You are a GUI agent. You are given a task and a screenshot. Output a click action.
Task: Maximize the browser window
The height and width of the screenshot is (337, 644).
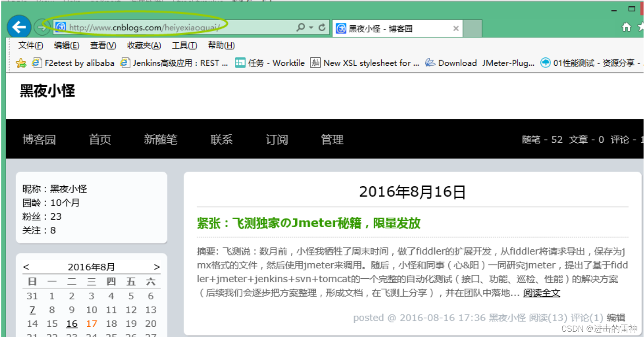click(x=632, y=8)
